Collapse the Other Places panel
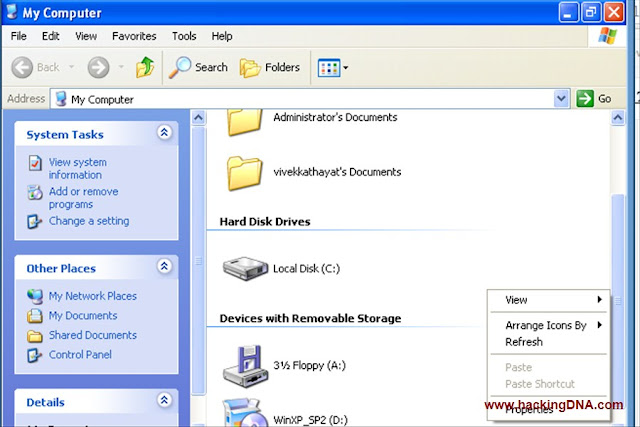The height and width of the screenshot is (427, 640). [164, 266]
